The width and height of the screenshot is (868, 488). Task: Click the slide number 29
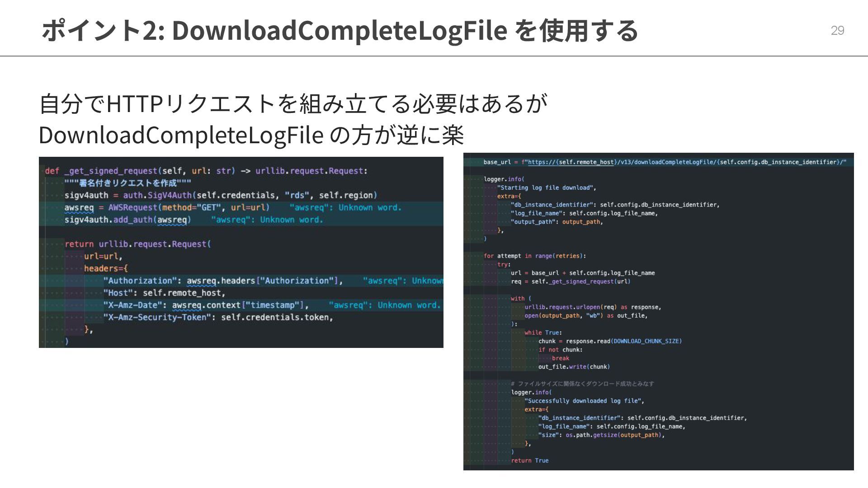coord(837,31)
